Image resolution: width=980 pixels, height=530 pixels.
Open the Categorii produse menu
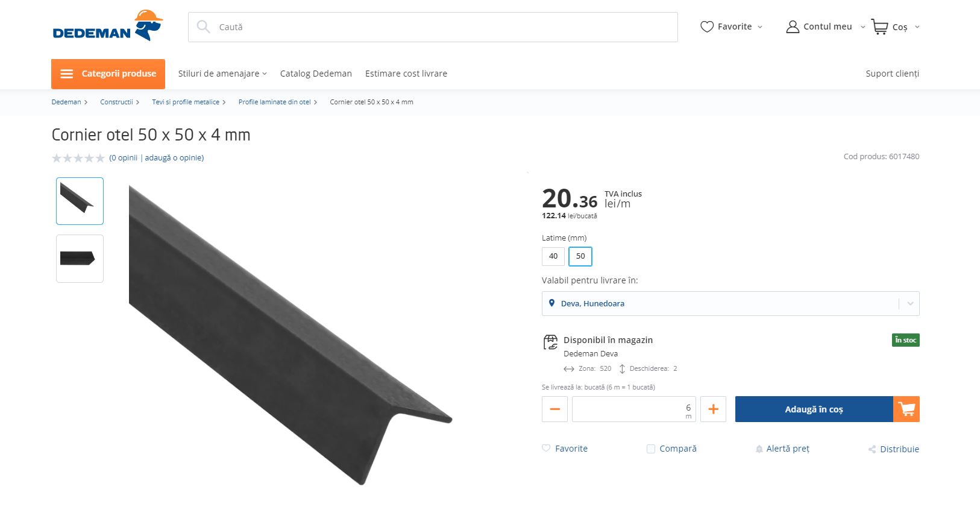pos(108,74)
